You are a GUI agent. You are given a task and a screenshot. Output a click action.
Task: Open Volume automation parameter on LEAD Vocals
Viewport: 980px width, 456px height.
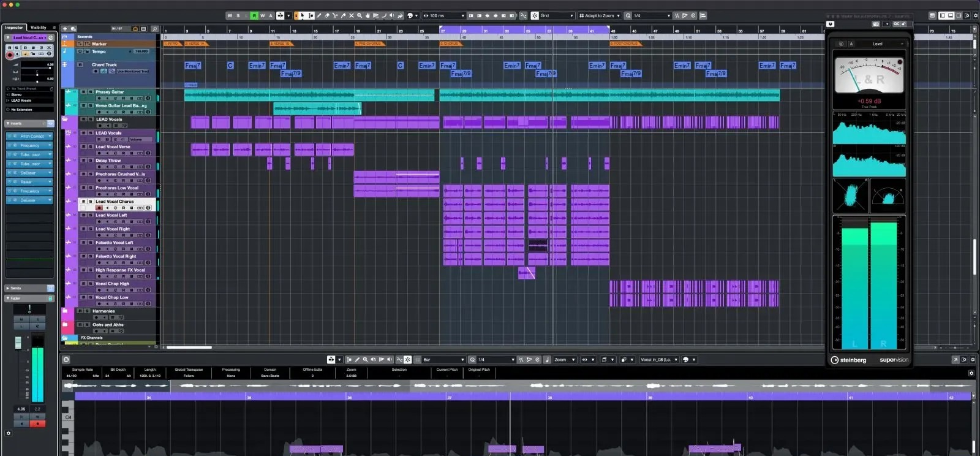click(x=141, y=139)
